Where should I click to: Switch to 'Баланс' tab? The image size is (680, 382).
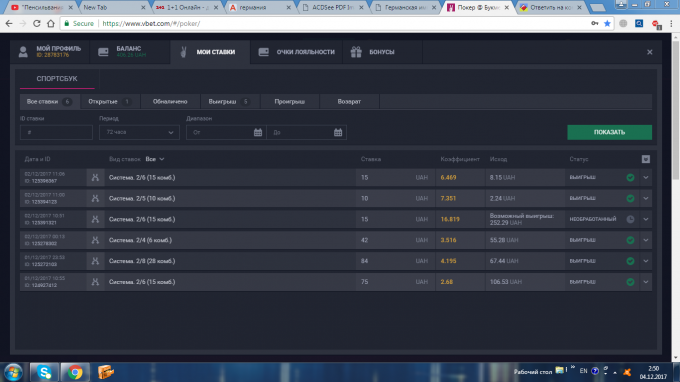point(130,52)
